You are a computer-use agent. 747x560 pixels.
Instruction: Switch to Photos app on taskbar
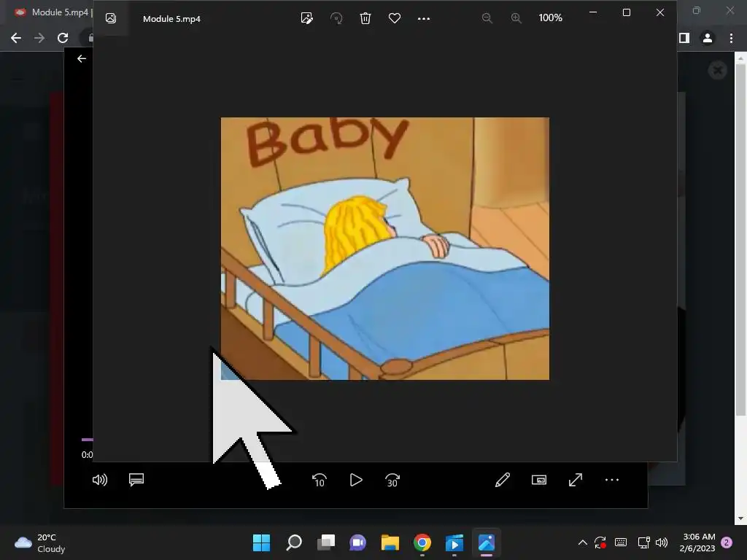tap(487, 542)
